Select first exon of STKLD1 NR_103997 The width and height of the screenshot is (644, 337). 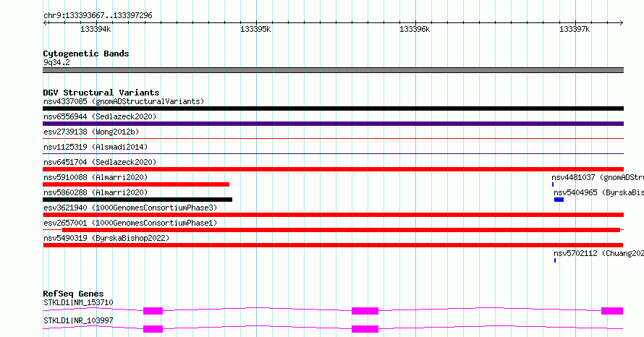pyautogui.click(x=153, y=329)
